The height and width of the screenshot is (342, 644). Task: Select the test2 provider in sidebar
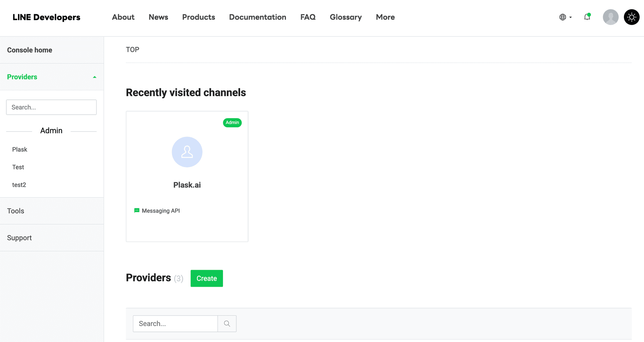[x=19, y=185]
